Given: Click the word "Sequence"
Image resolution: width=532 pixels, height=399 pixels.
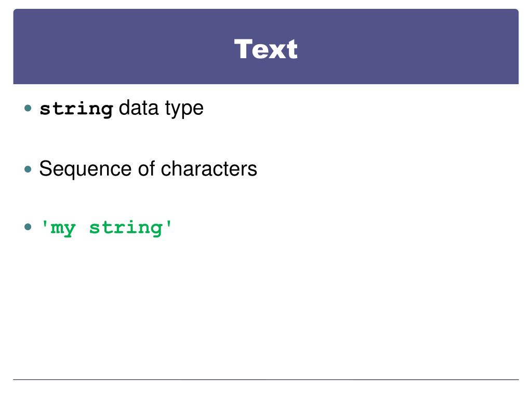Looking at the screenshot, I should point(85,170).
